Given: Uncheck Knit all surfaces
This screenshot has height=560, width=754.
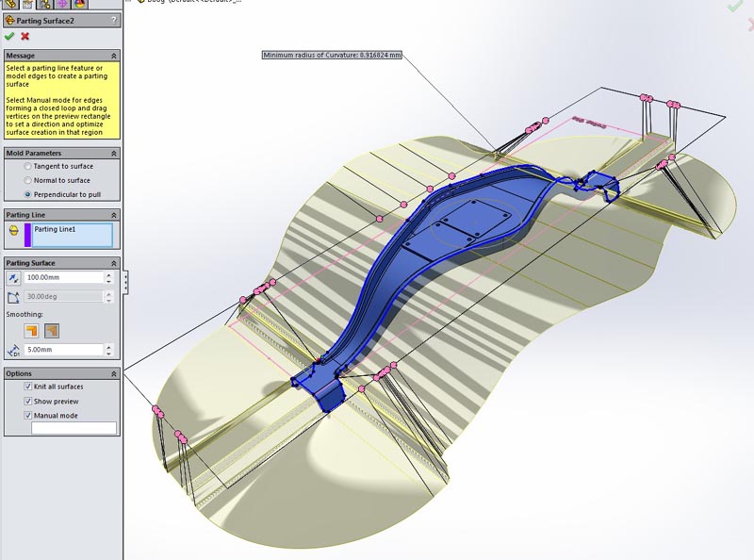Looking at the screenshot, I should (28, 387).
